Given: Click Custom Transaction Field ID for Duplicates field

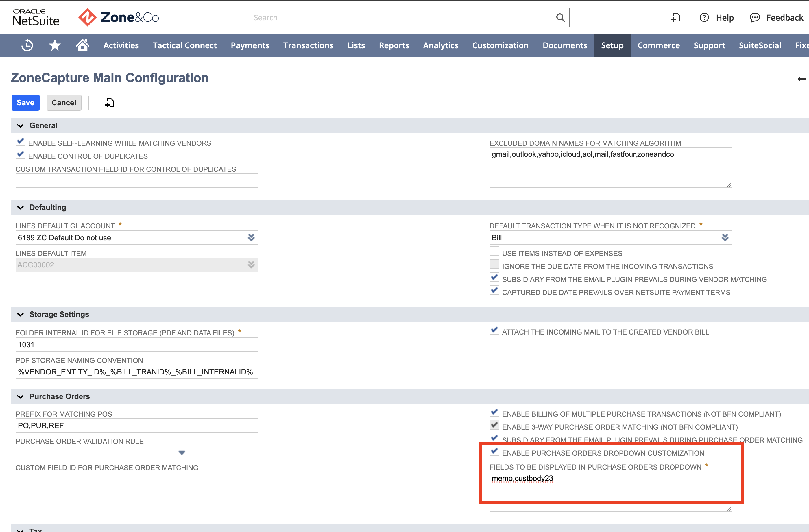Looking at the screenshot, I should [x=137, y=181].
